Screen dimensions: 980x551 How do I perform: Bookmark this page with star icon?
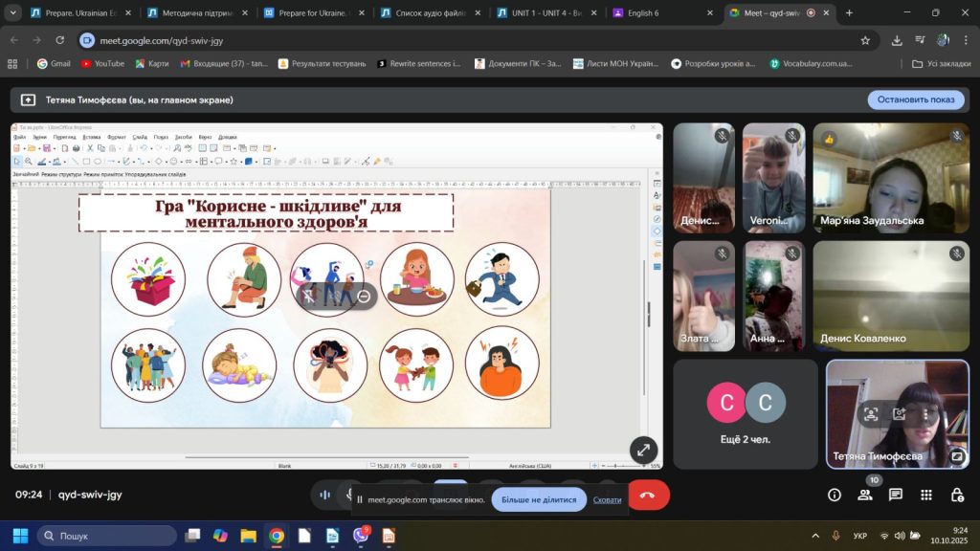865,40
